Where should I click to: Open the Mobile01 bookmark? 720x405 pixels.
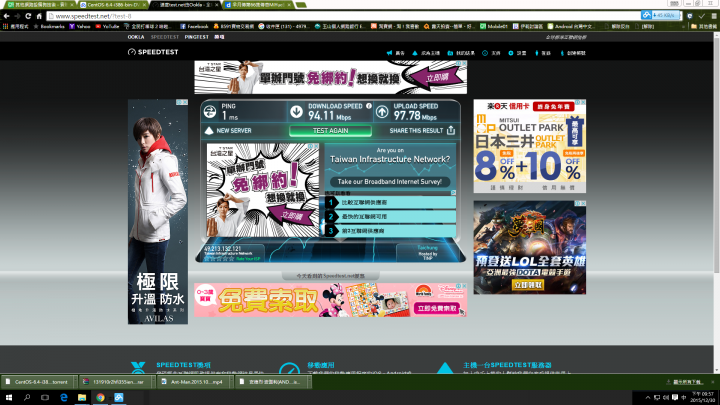click(494, 27)
